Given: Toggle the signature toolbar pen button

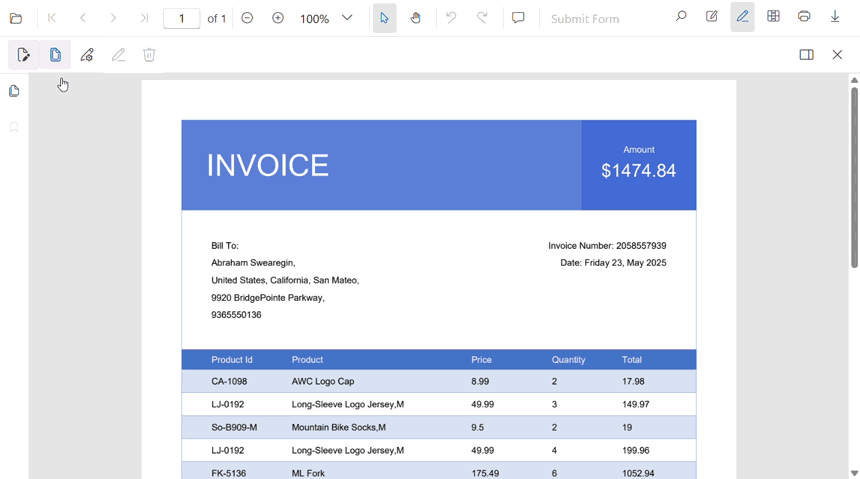Looking at the screenshot, I should [742, 17].
